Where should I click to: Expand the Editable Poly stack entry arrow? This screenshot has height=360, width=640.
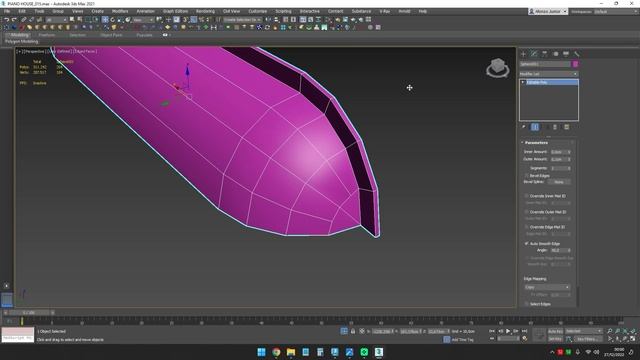click(523, 82)
